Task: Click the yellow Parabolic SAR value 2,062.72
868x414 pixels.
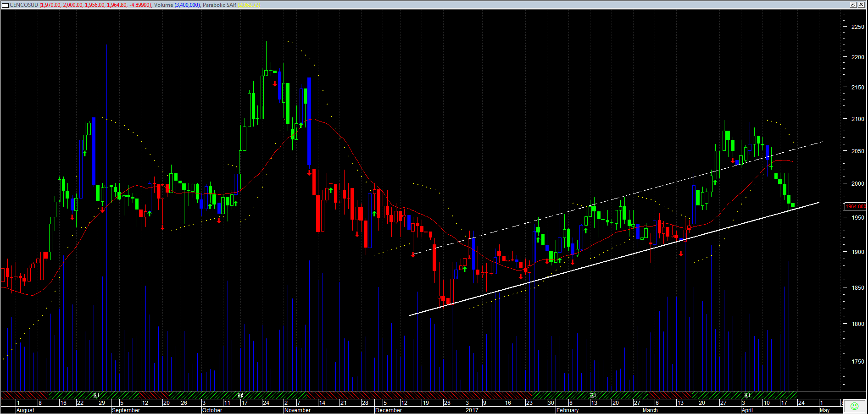Action: pos(249,5)
